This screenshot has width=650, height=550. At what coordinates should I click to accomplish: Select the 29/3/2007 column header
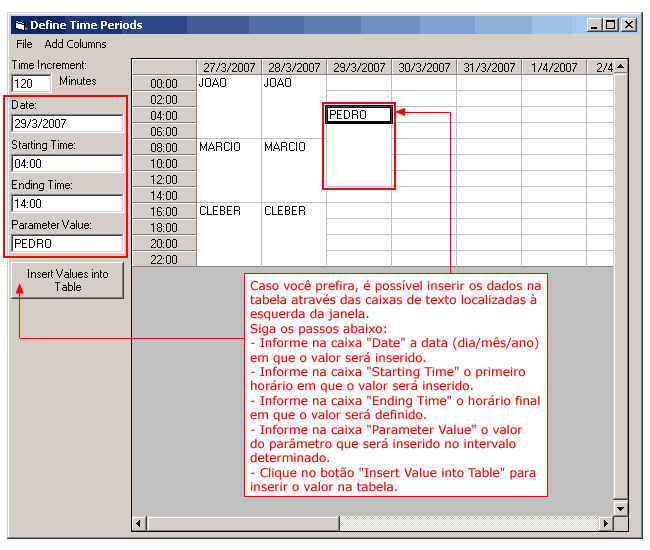tap(359, 67)
